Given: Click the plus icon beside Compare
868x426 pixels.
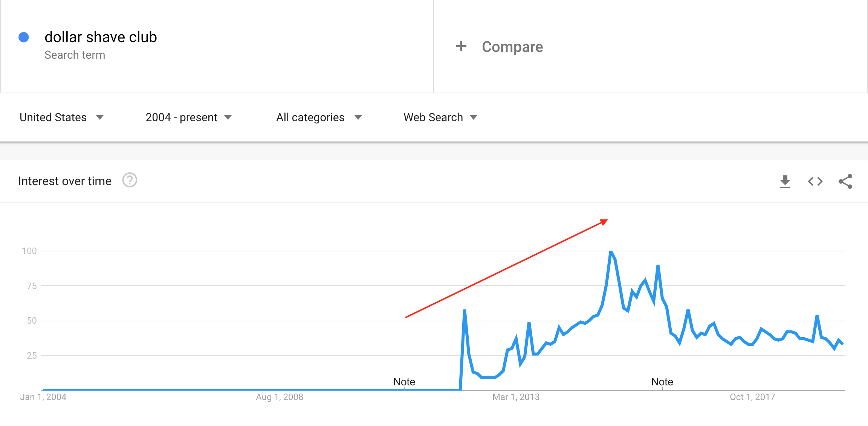Looking at the screenshot, I should point(461,46).
